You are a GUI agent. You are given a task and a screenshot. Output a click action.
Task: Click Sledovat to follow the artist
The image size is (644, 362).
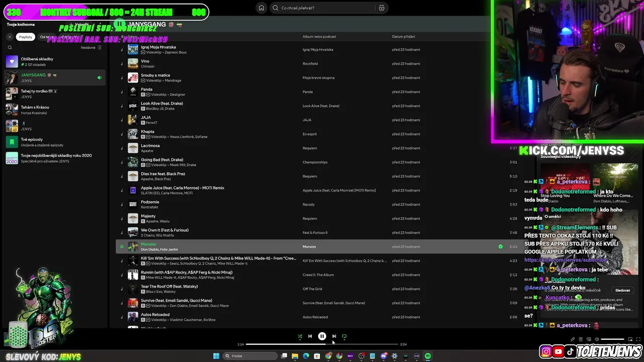622,290
